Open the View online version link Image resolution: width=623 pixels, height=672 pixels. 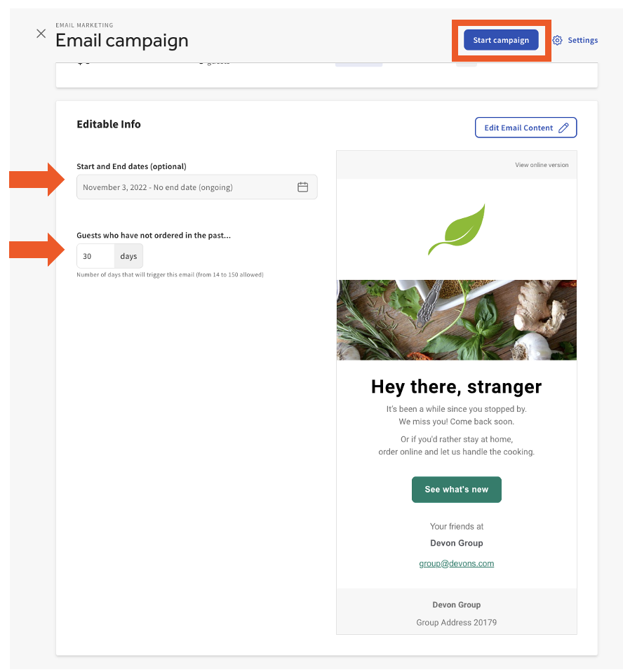pyautogui.click(x=542, y=166)
